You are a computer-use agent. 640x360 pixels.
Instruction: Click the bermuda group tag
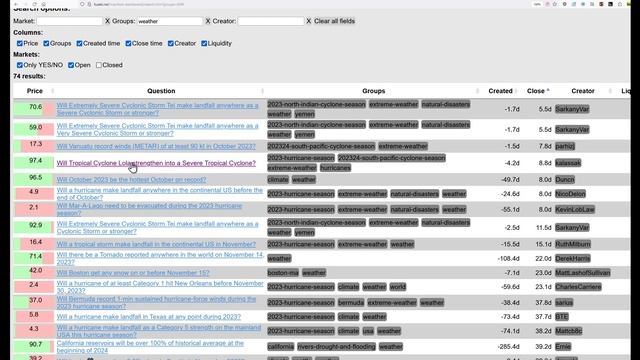(351, 303)
